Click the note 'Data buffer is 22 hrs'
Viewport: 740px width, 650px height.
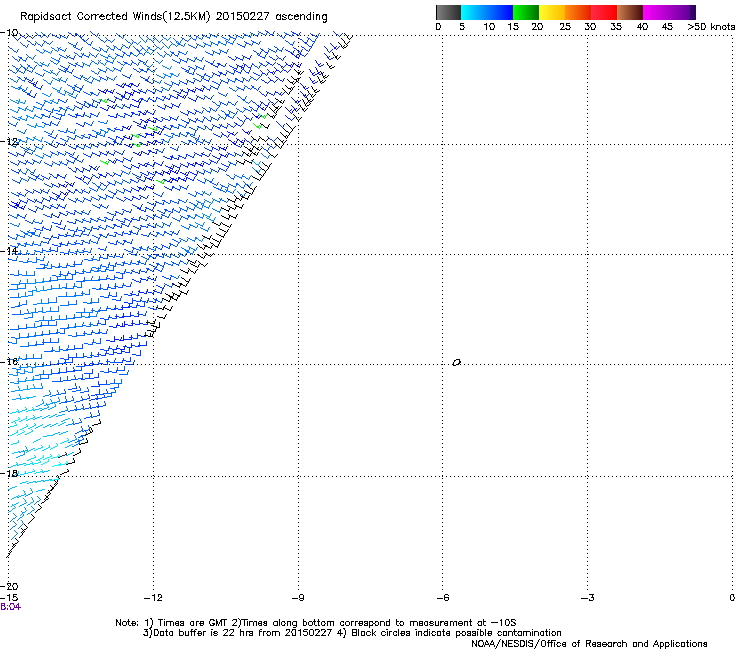pos(200,633)
